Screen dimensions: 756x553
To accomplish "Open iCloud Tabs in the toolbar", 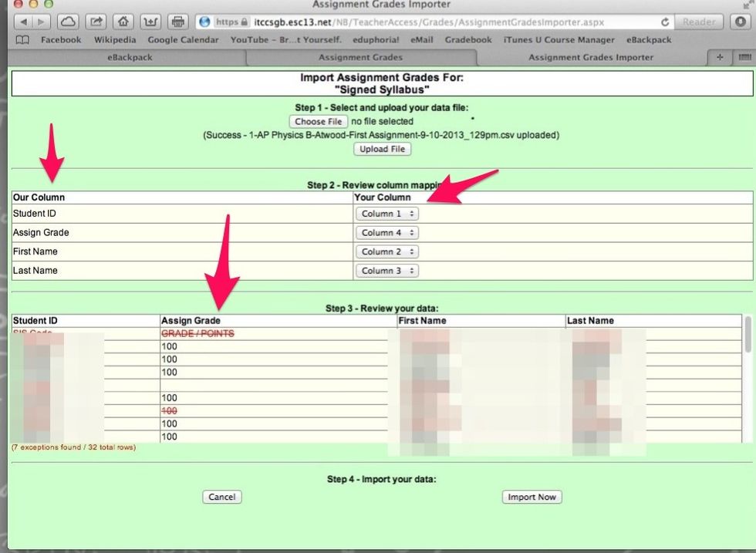I will (69, 22).
